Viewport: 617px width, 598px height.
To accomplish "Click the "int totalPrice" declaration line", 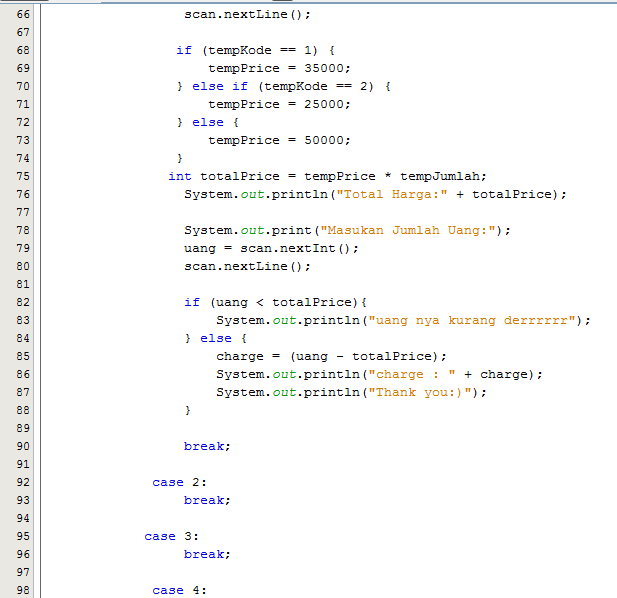I will point(327,176).
